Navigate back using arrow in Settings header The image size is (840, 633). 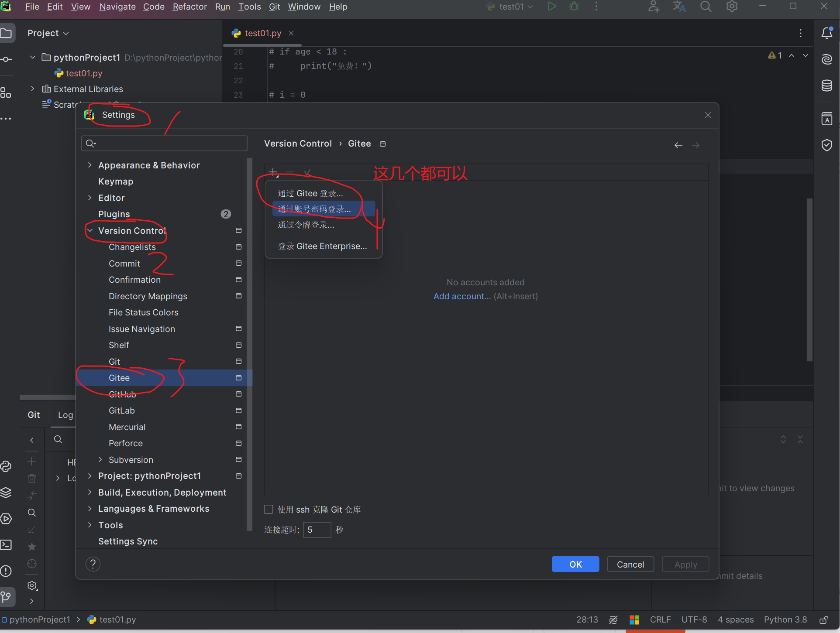[678, 145]
